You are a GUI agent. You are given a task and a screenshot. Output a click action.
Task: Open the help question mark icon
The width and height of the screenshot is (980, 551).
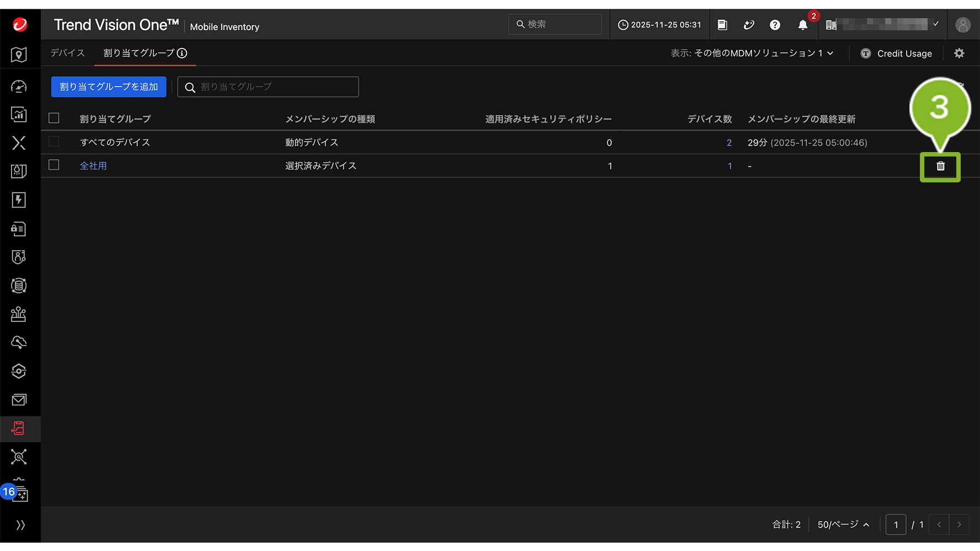[775, 25]
